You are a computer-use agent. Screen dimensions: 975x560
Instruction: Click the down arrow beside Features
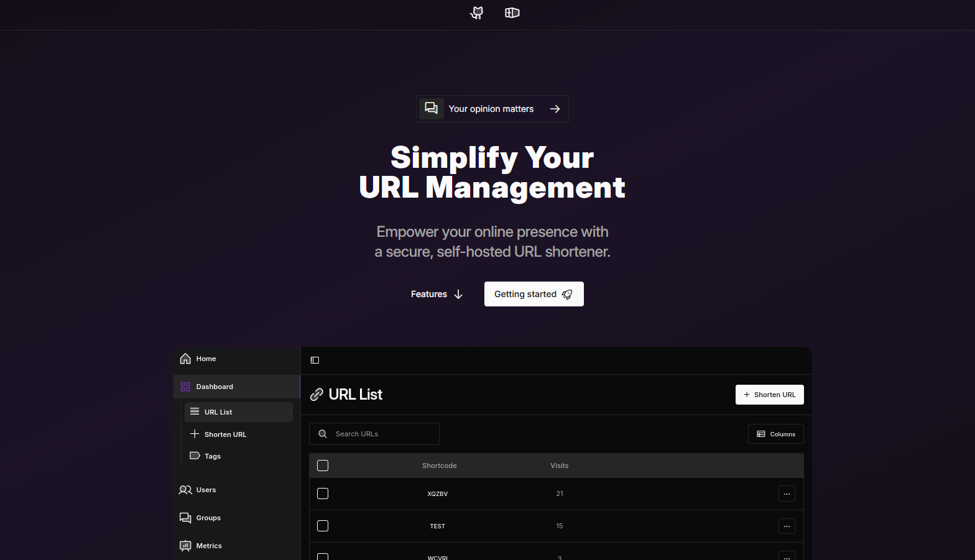(458, 294)
